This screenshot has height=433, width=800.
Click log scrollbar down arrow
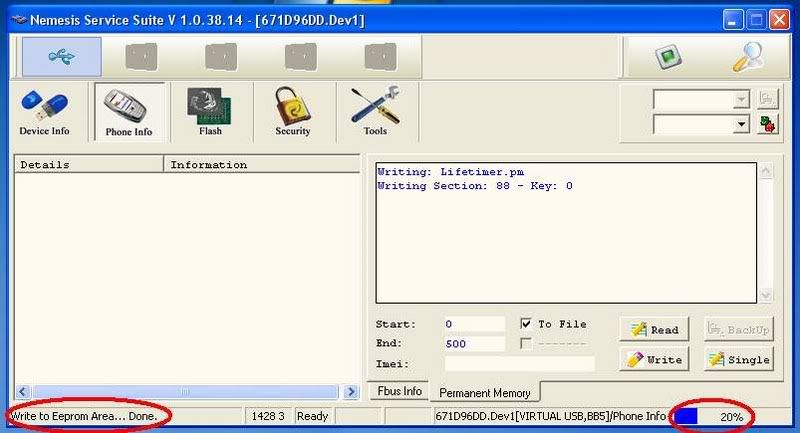point(765,295)
